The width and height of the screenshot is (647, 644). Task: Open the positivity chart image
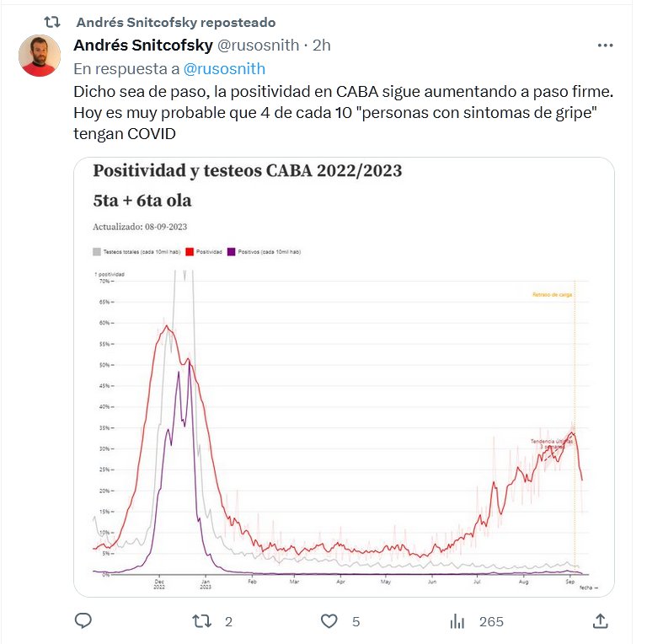[344, 421]
